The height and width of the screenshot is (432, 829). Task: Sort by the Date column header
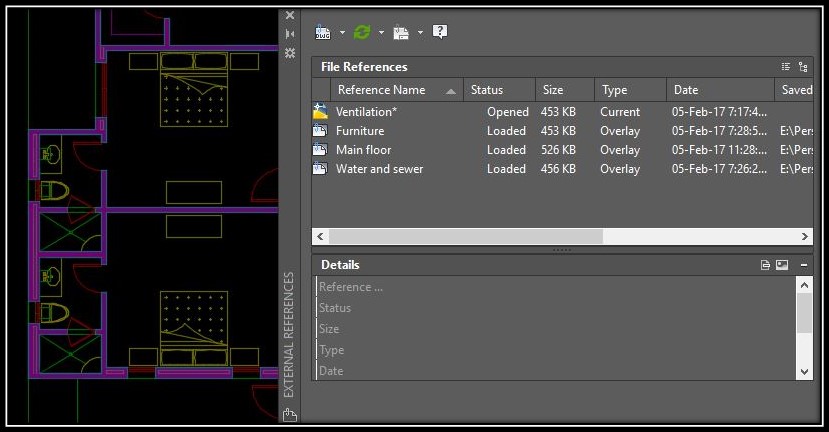coord(720,90)
